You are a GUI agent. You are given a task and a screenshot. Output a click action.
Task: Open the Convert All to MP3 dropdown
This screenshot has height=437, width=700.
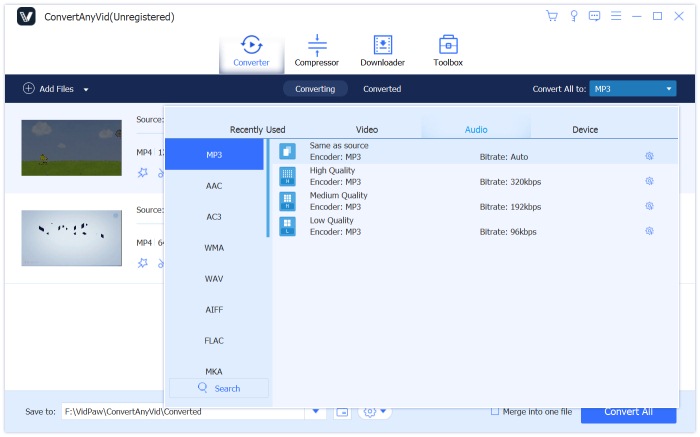[x=633, y=89]
